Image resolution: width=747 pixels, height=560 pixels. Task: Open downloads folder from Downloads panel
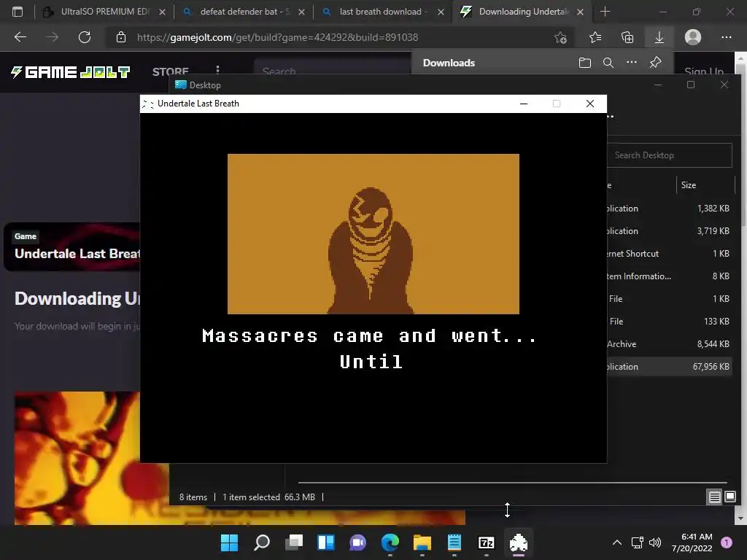(x=585, y=63)
